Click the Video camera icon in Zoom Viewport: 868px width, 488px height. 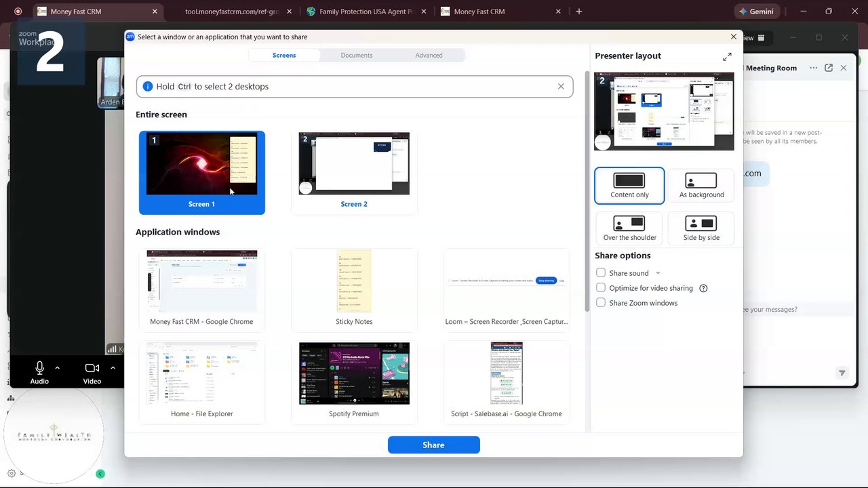[92, 368]
